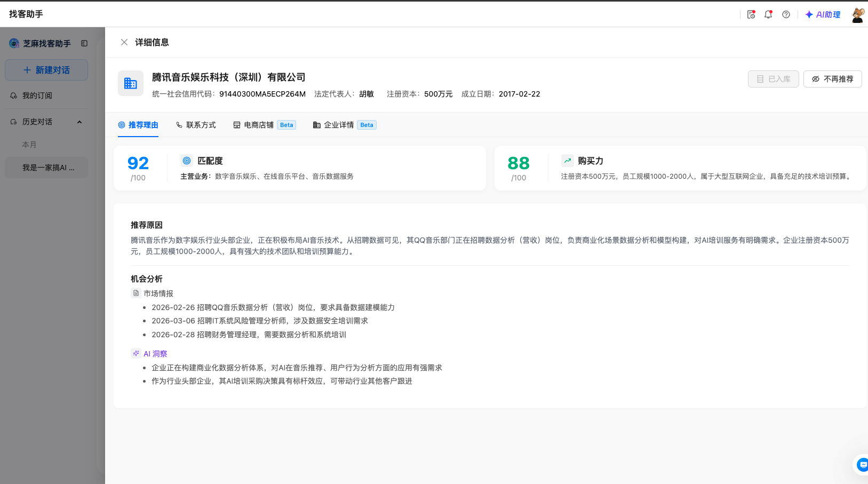Open the help question-mark icon
Viewport: 868px width, 484px height.
click(x=786, y=14)
